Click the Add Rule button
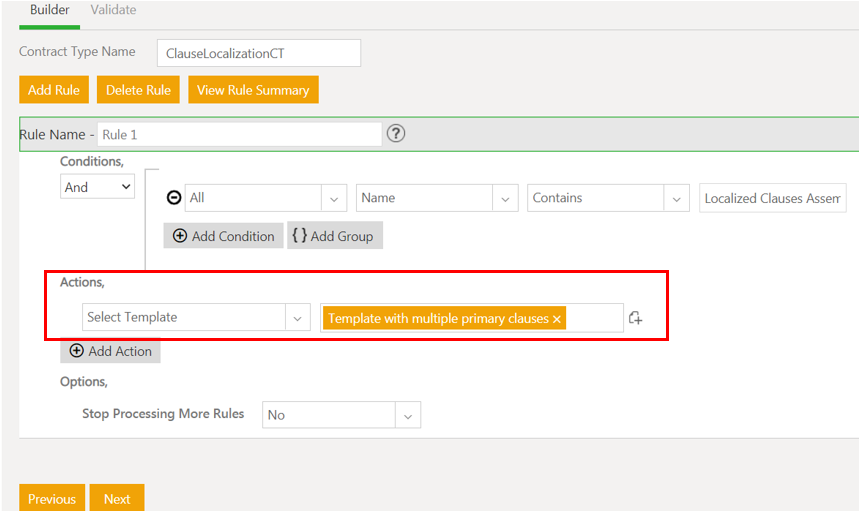This screenshot has height=519, width=859. (54, 90)
